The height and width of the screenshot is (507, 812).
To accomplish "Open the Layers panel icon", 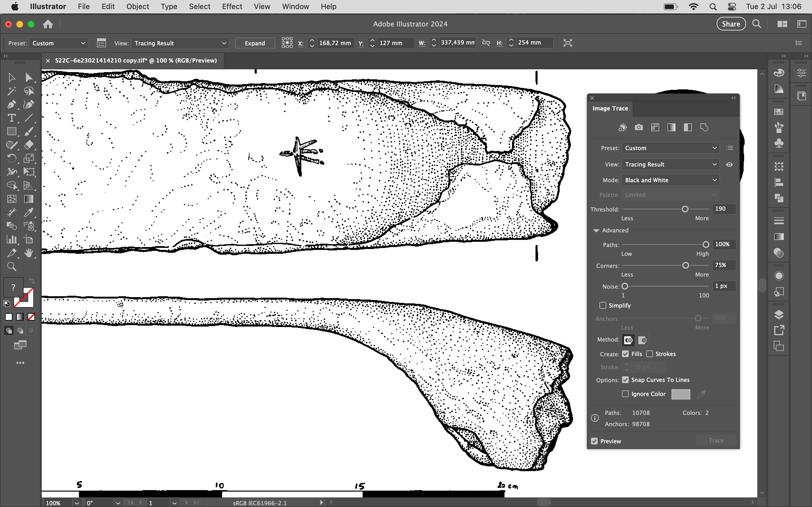I will [779, 315].
